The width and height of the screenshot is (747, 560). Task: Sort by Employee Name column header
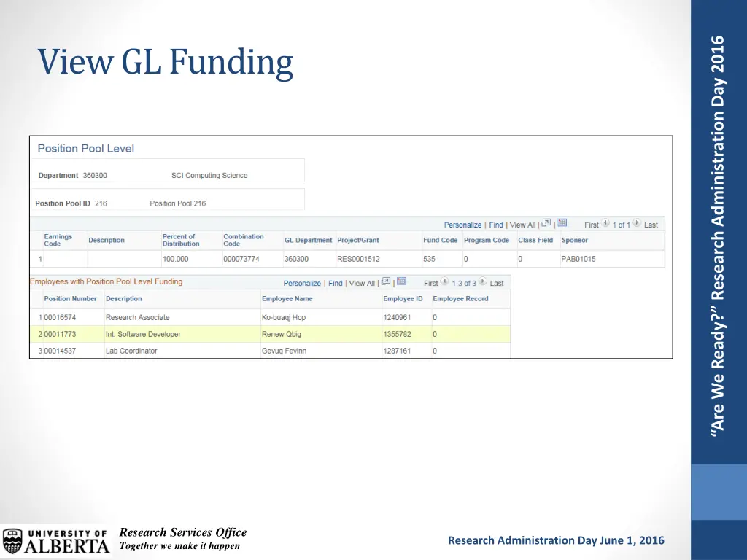(x=287, y=298)
